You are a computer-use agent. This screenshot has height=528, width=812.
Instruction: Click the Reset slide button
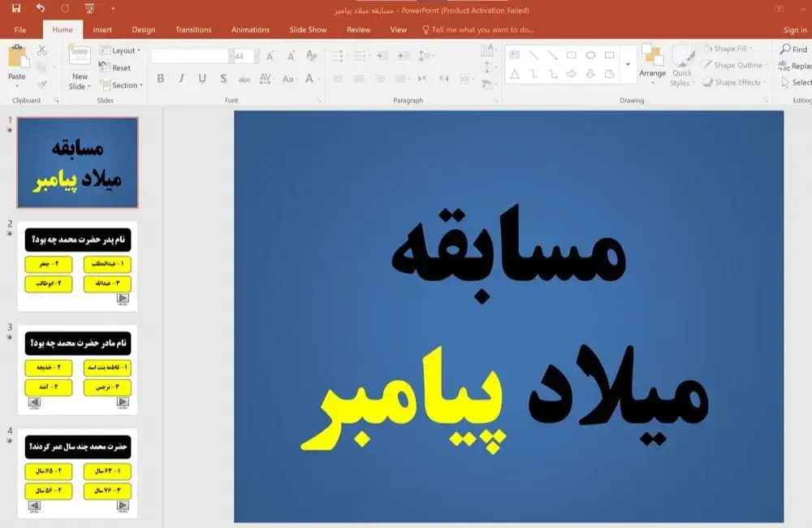tap(115, 67)
